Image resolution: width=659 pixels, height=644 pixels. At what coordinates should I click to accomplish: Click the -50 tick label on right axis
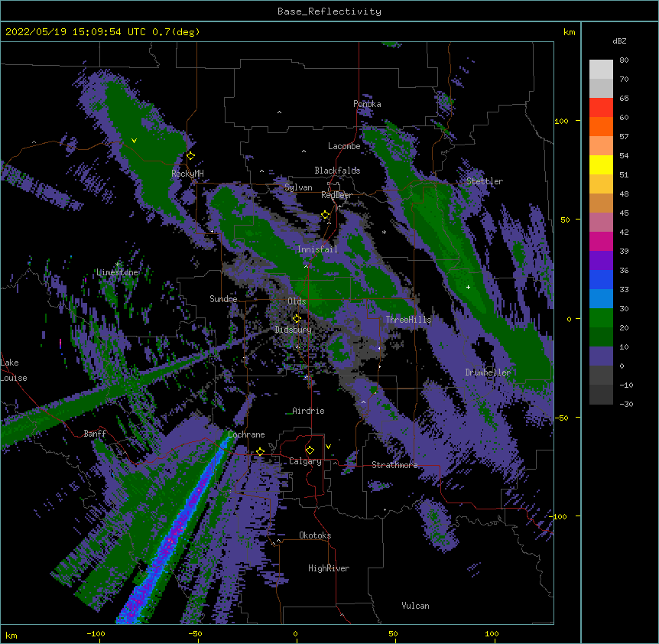coord(561,418)
